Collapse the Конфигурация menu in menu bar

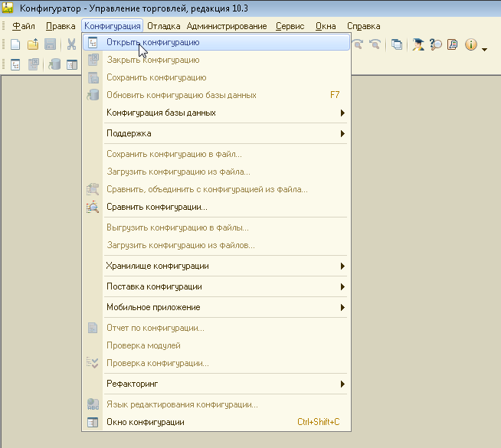point(112,26)
